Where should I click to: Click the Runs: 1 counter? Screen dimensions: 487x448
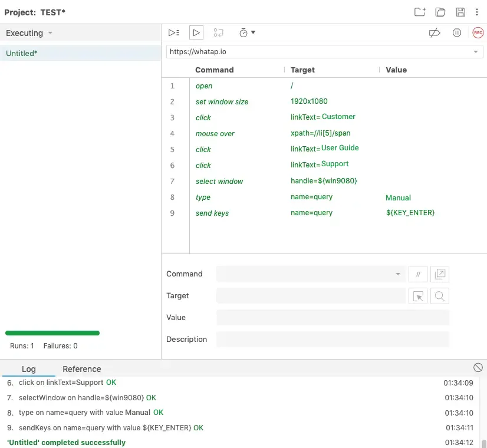22,346
